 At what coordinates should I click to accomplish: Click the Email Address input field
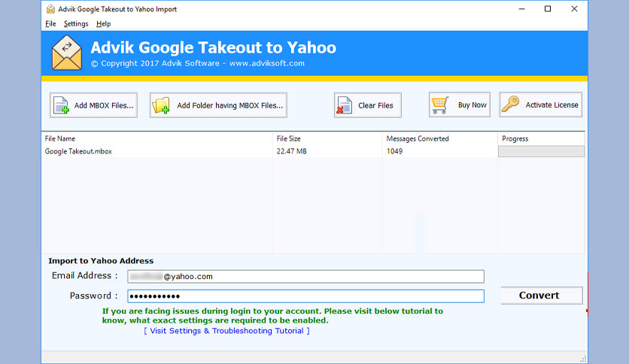[x=305, y=276]
